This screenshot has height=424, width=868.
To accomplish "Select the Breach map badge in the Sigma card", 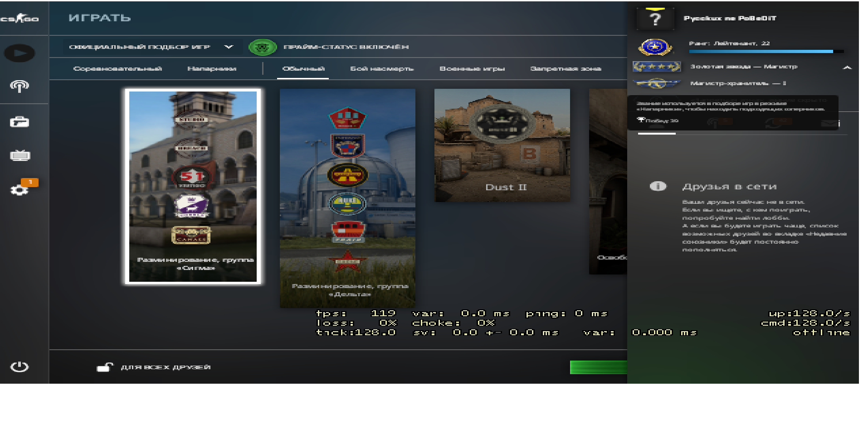I will tap(192, 148).
